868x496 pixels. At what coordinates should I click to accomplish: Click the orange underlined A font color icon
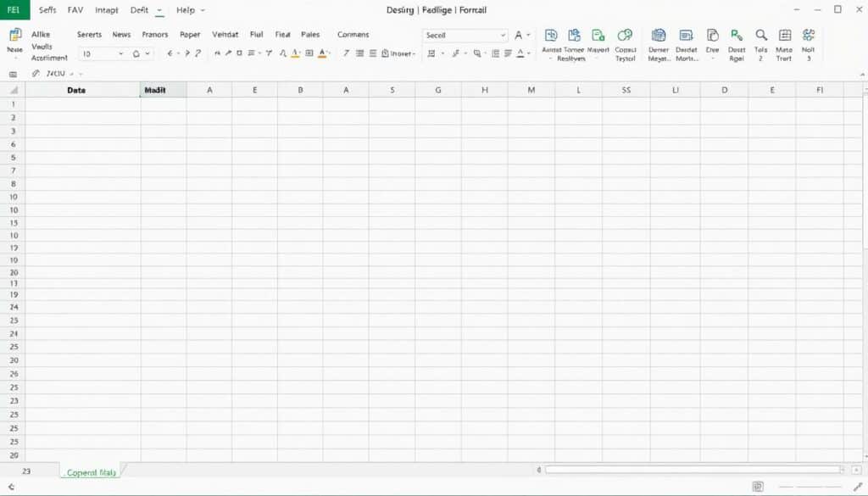pos(322,53)
